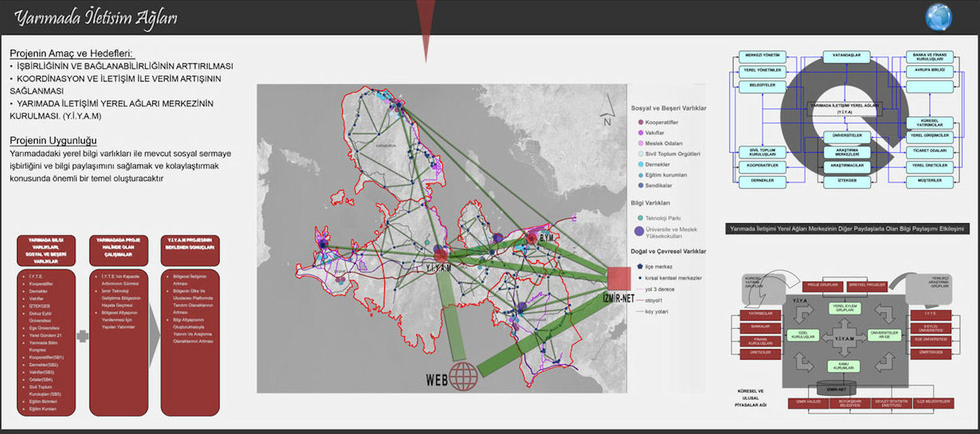
Task: Click the red downward triangle at top
Action: (x=425, y=29)
